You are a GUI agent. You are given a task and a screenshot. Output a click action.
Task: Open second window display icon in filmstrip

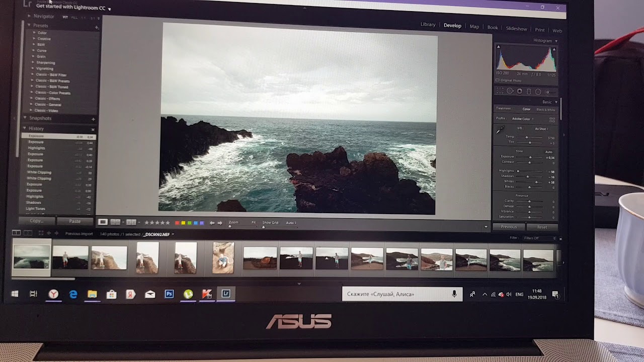28,233
